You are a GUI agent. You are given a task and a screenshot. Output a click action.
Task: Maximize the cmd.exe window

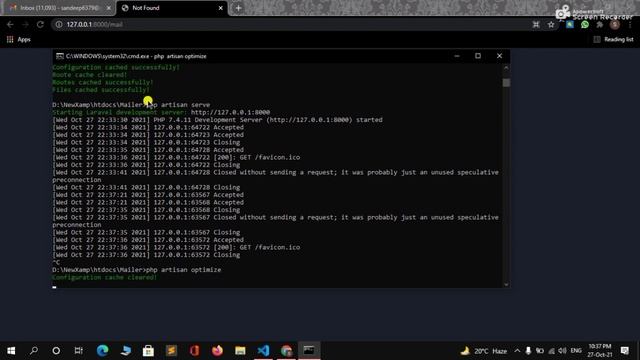click(478, 56)
